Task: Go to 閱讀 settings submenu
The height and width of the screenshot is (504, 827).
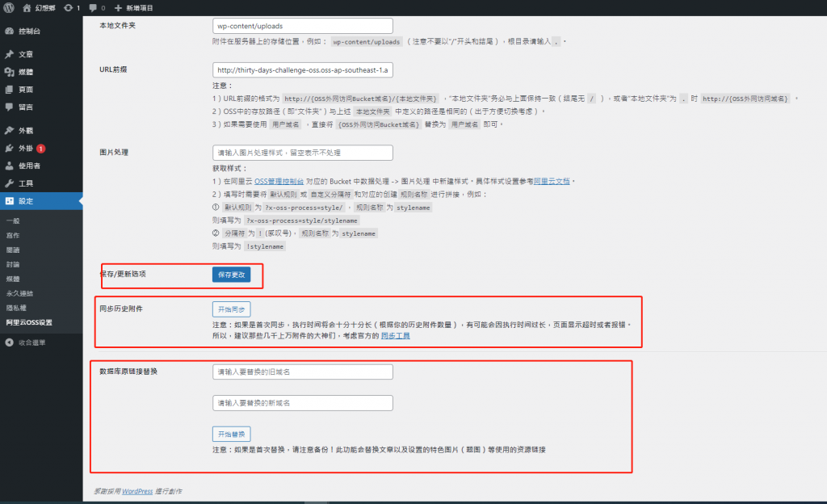Action: (13, 250)
